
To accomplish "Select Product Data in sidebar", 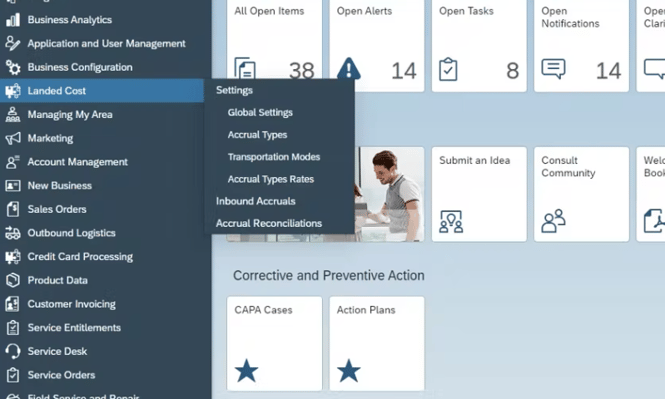I will [58, 280].
